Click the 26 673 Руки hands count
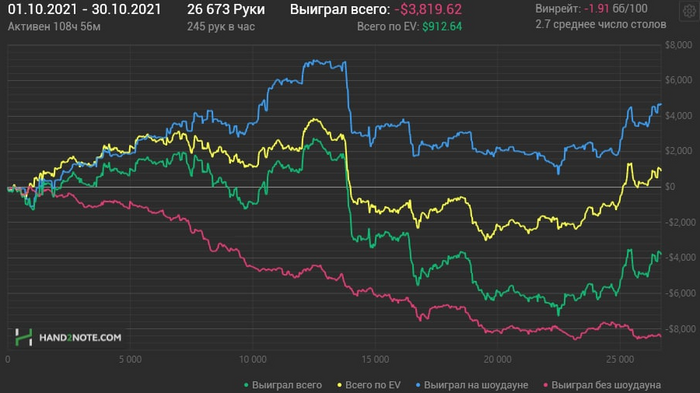The image size is (700, 393). coord(226,9)
